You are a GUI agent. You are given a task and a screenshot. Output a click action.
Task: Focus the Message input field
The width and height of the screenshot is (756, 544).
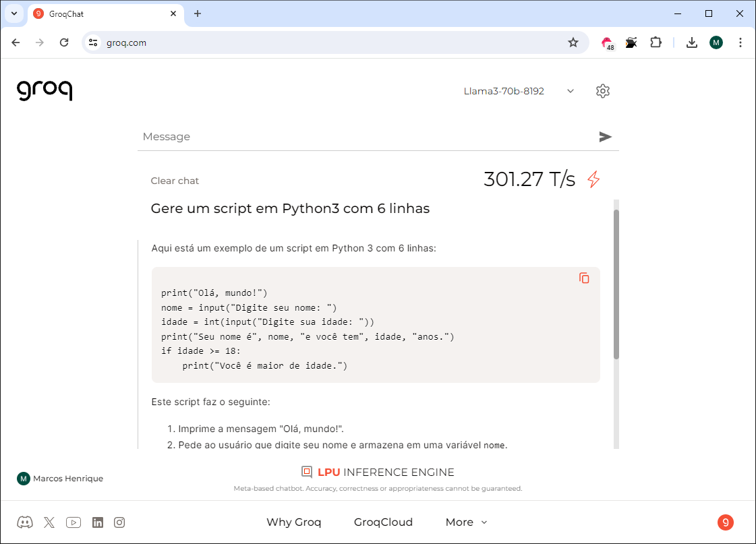click(369, 137)
